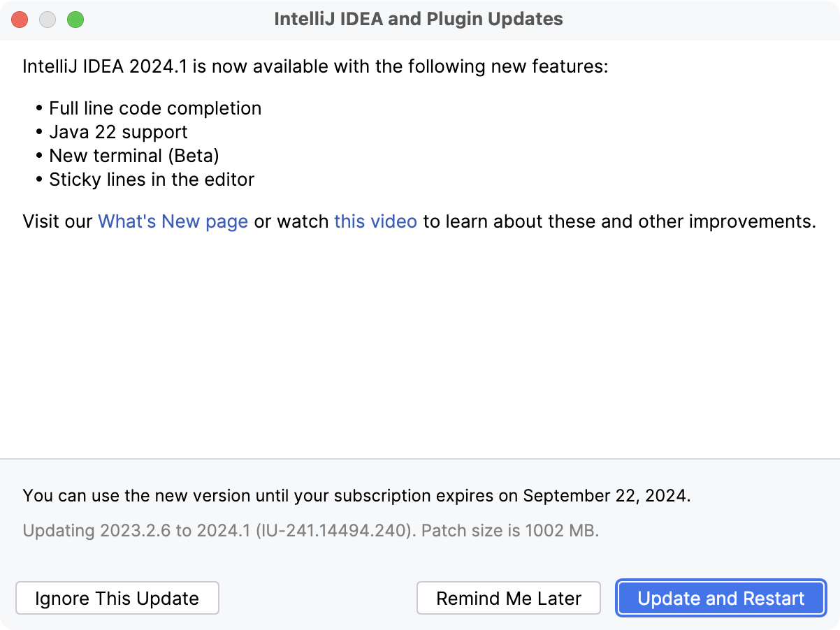This screenshot has height=630, width=840.
Task: Minimize the update dialog
Action: coord(48,20)
